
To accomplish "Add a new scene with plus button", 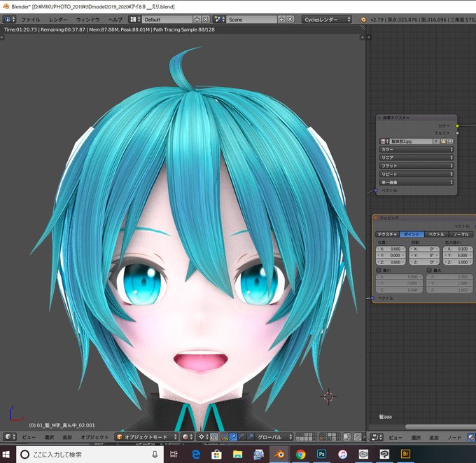I will pyautogui.click(x=281, y=20).
